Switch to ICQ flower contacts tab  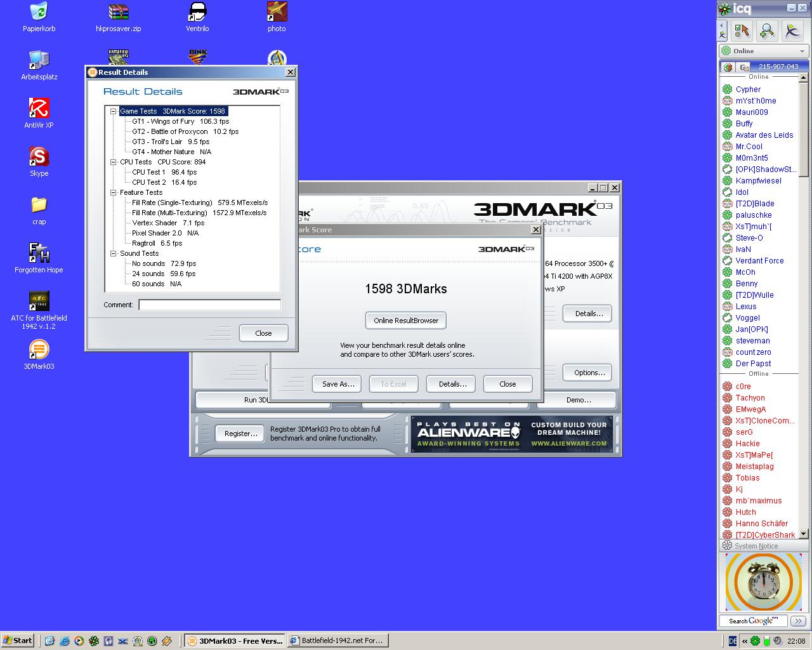(x=728, y=67)
